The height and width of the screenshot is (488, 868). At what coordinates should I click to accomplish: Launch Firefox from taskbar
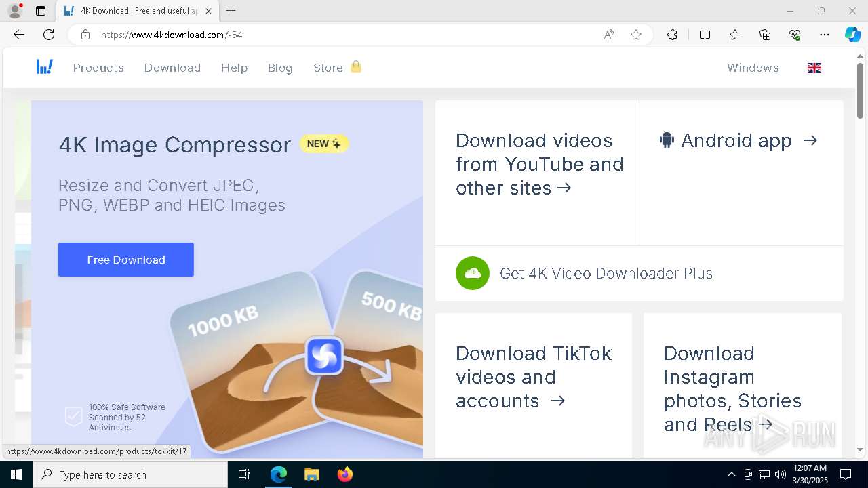pos(344,474)
